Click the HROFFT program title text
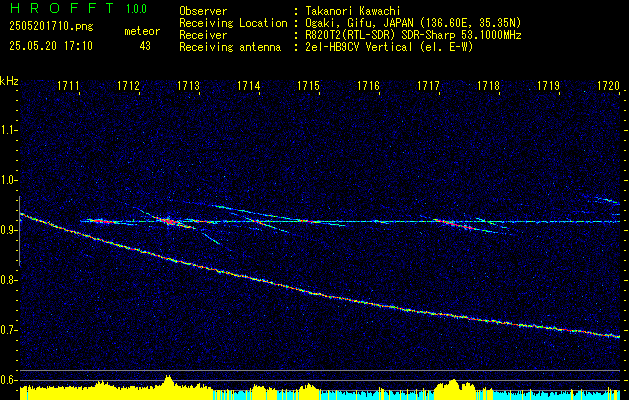Screen dimensions: 629x400 (x=62, y=8)
